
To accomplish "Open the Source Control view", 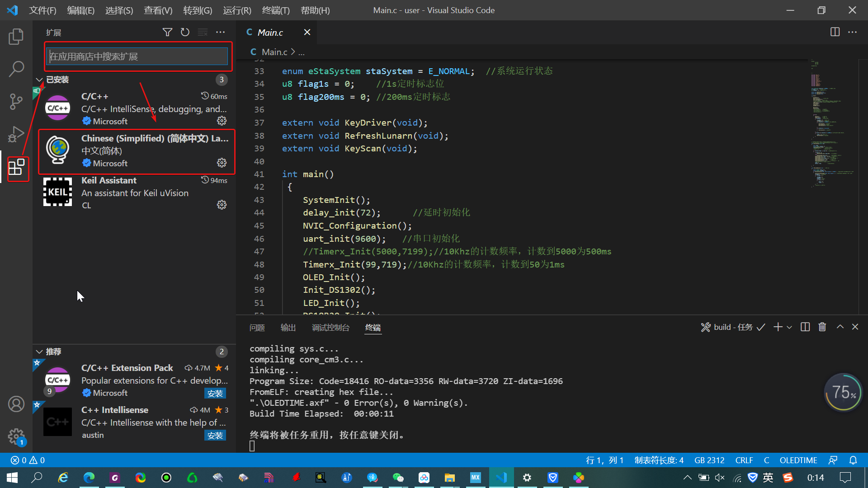I will click(16, 102).
